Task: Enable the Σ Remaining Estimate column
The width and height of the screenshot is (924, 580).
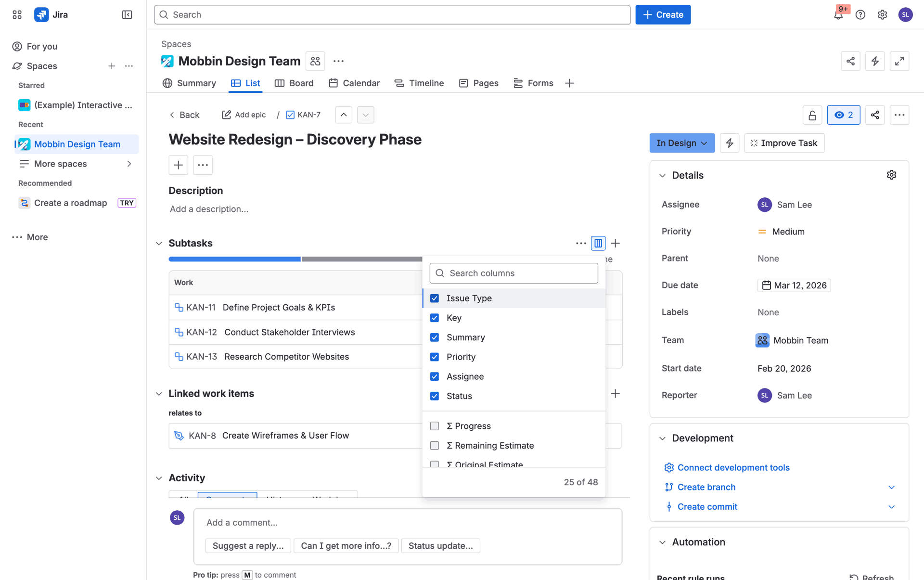Action: pyautogui.click(x=435, y=446)
